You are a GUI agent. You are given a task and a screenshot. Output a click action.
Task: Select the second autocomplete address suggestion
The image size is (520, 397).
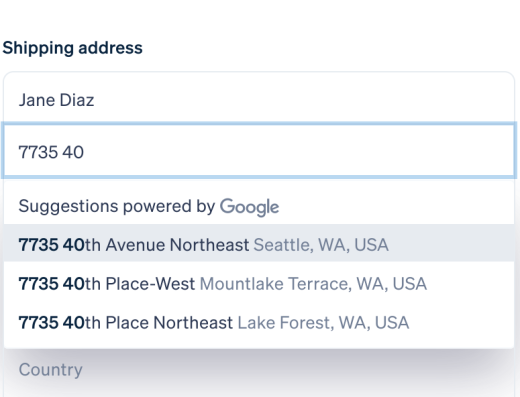click(x=259, y=284)
